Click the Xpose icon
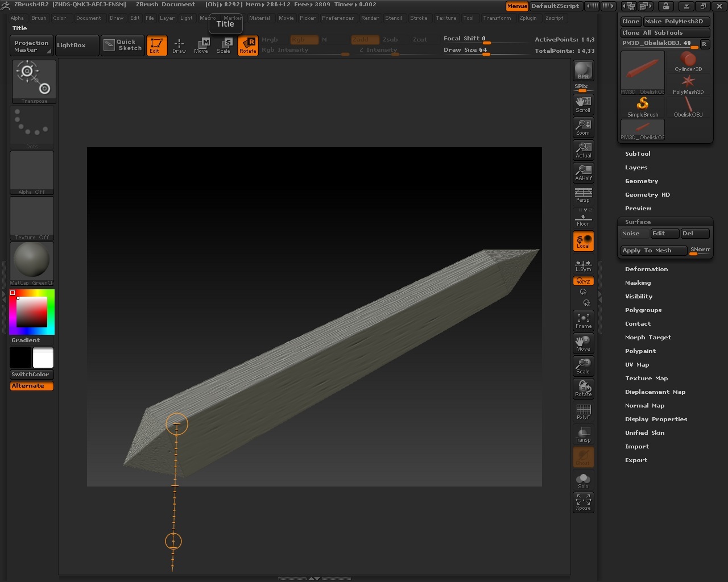This screenshot has height=582, width=728. [583, 502]
